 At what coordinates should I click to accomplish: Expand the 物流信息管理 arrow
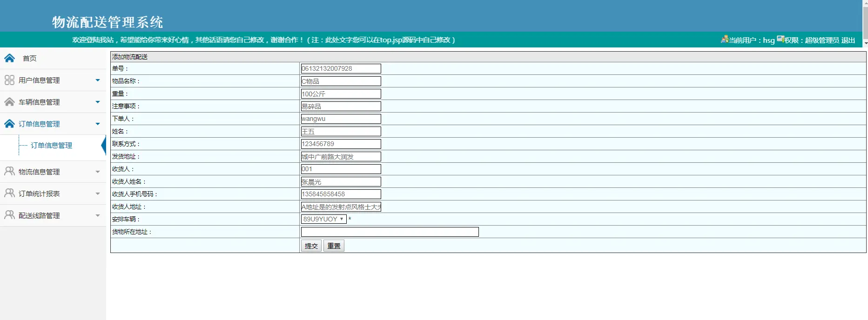pos(98,172)
